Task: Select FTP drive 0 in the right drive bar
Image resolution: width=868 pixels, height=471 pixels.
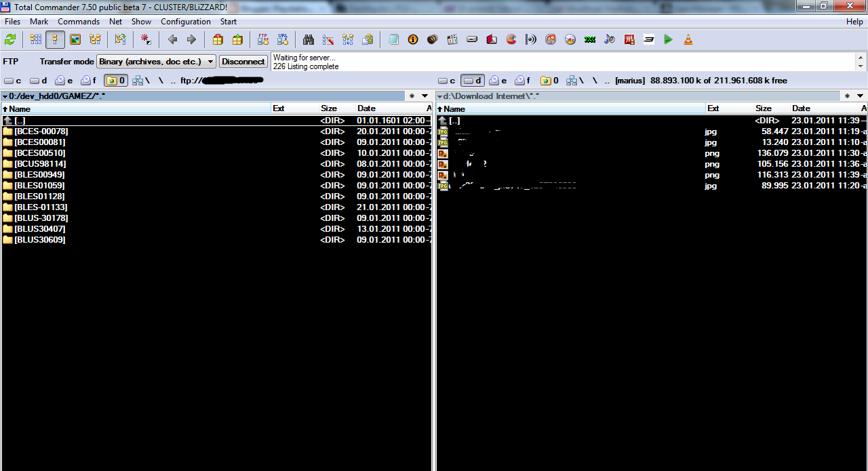Action: (550, 81)
